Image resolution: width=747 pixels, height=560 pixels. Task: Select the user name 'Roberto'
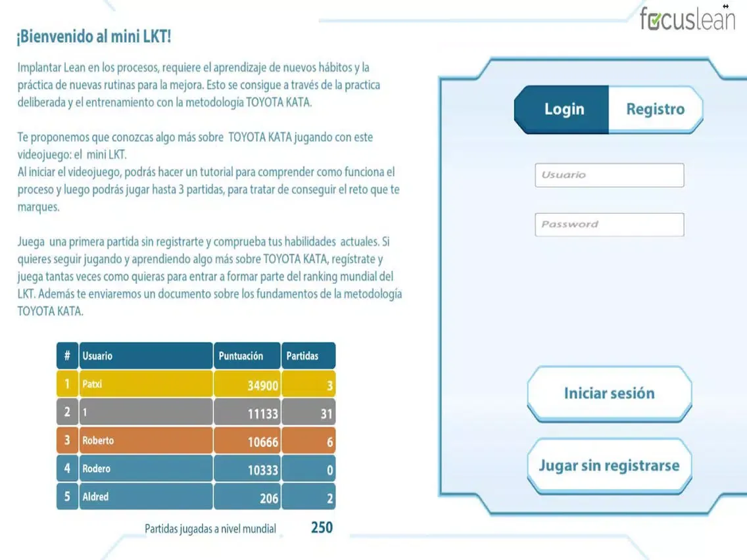click(x=98, y=440)
